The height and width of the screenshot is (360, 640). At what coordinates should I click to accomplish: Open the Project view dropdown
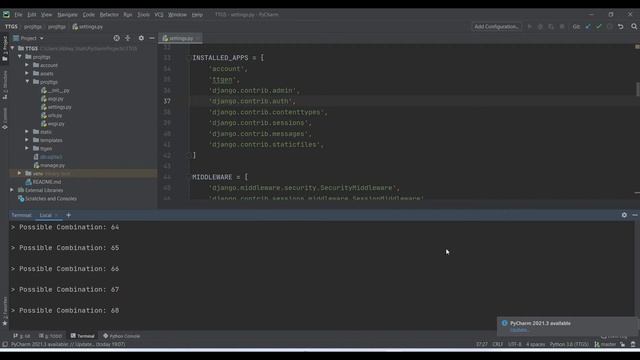[29, 38]
